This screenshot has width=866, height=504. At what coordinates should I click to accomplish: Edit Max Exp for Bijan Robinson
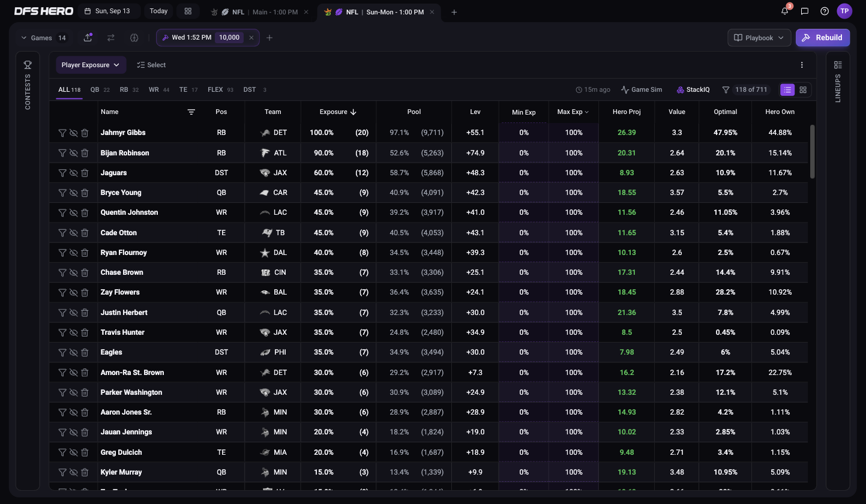pyautogui.click(x=573, y=153)
